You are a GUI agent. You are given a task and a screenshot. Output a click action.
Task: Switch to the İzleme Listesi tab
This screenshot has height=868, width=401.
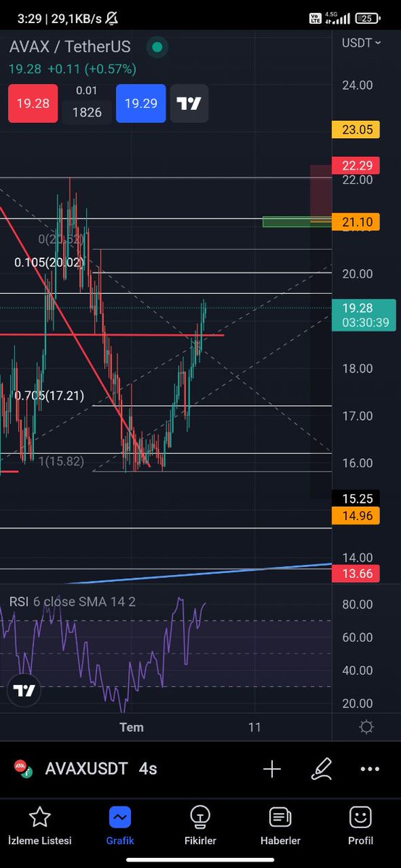tap(40, 827)
